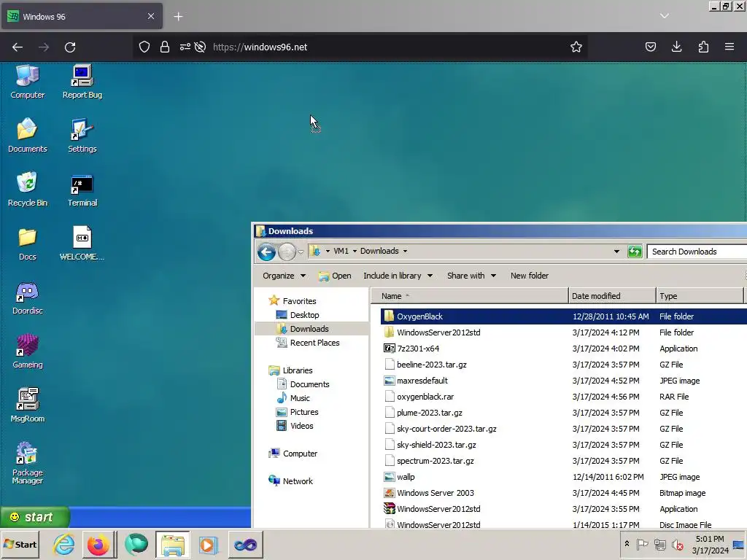Click the New folder button
The height and width of the screenshot is (560, 747).
click(x=530, y=276)
